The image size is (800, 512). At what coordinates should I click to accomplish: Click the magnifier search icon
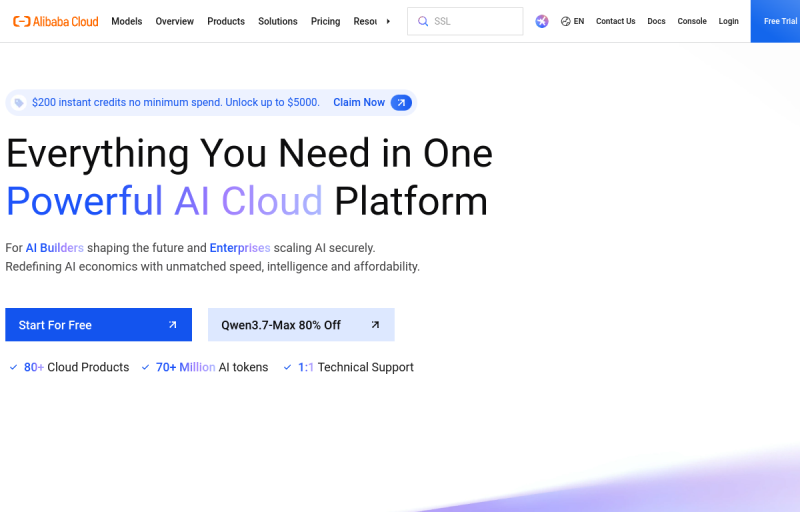[423, 21]
